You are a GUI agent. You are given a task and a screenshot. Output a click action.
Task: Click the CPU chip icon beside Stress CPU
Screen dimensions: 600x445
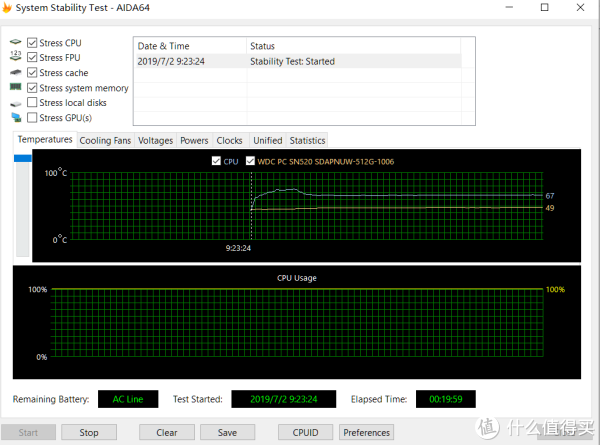16,42
